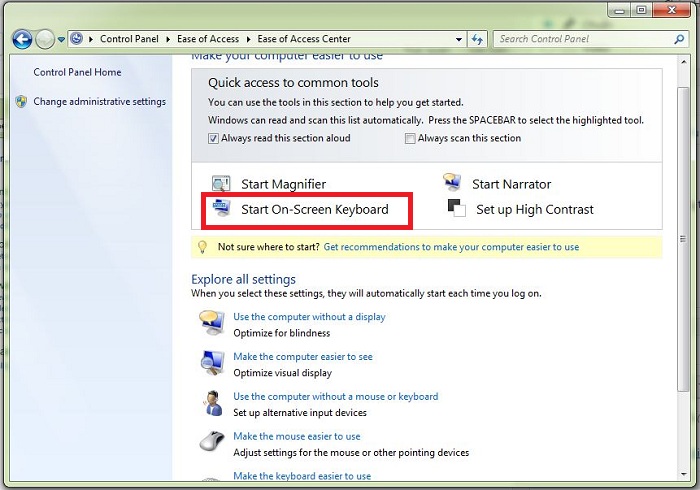Open Make the computer easier to see
Viewport: 700px width, 490px height.
pyautogui.click(x=303, y=357)
